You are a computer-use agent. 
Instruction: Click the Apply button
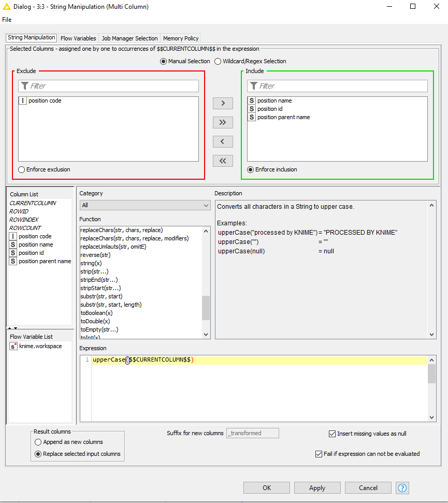(317, 488)
